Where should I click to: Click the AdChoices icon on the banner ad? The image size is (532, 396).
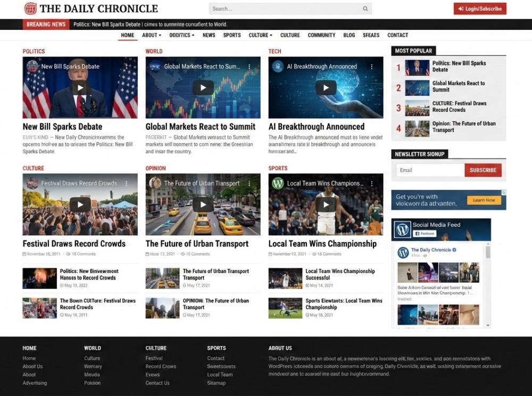(x=503, y=193)
